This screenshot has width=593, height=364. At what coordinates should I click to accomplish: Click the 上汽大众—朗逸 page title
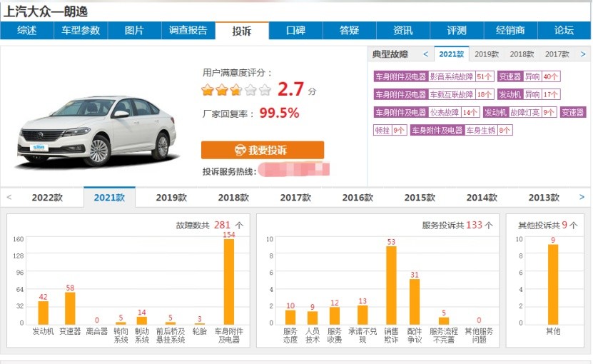tap(46, 11)
